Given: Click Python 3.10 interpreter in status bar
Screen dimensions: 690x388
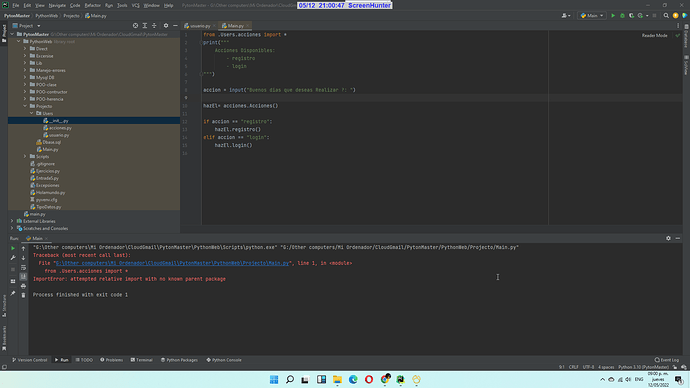Looking at the screenshot, I should pyautogui.click(x=643, y=367).
